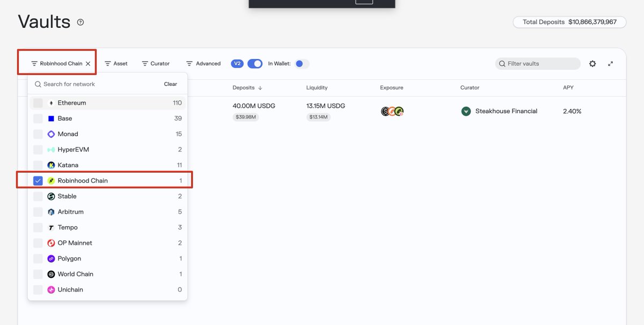Open the Advanced filter dropdown
Viewport: 644px width, 325px height.
[203, 63]
